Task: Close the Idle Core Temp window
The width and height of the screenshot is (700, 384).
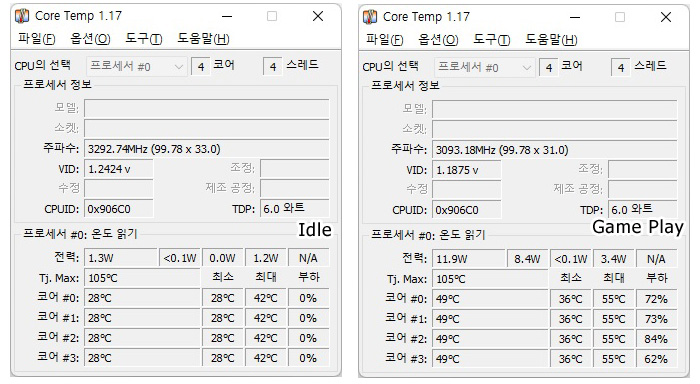Action: coord(318,17)
